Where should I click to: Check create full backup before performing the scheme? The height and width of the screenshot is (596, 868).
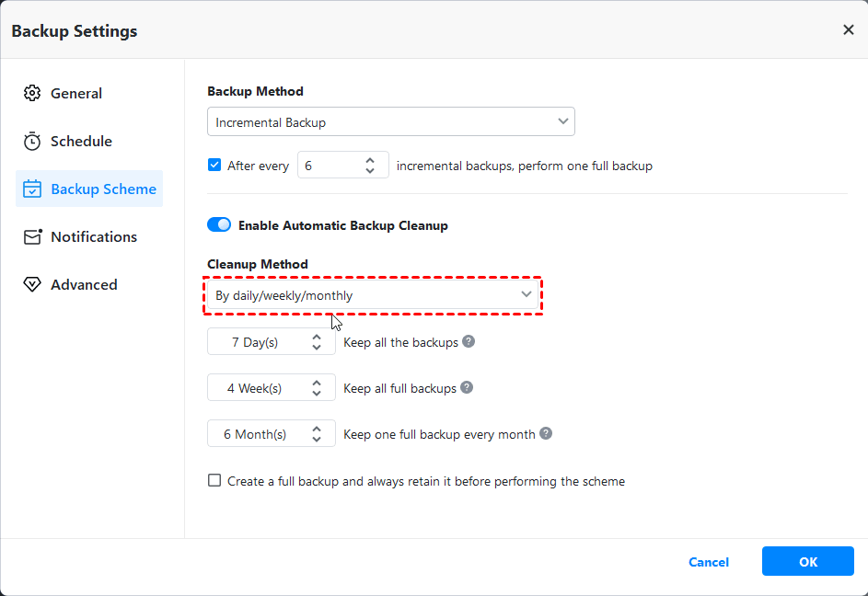pos(214,480)
